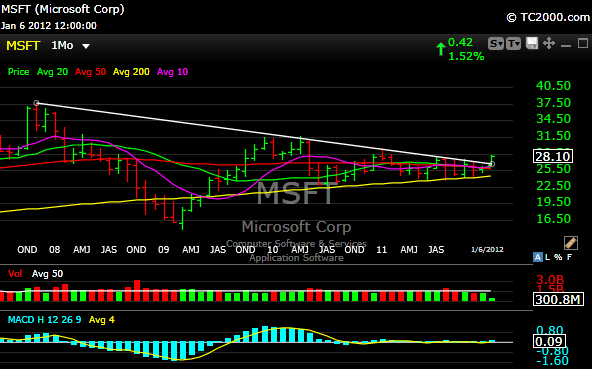
Task: Maximize the chart pane with square icon
Action: coord(583,43)
